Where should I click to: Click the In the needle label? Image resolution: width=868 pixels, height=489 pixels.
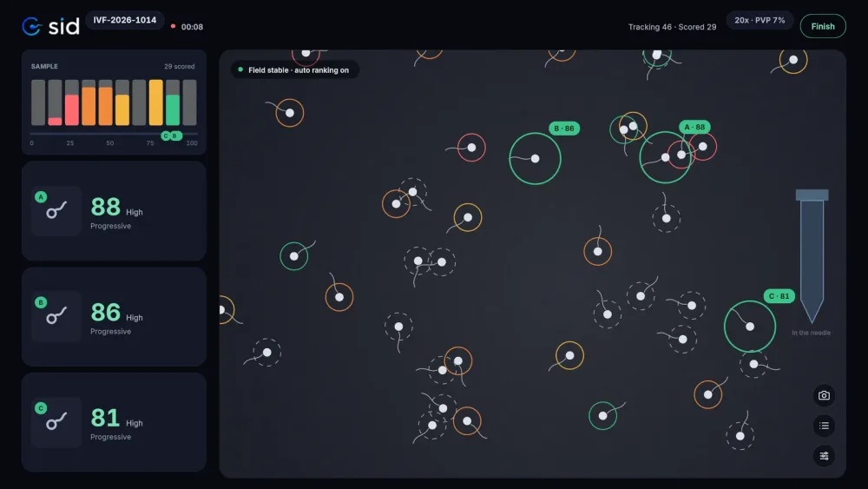click(811, 333)
